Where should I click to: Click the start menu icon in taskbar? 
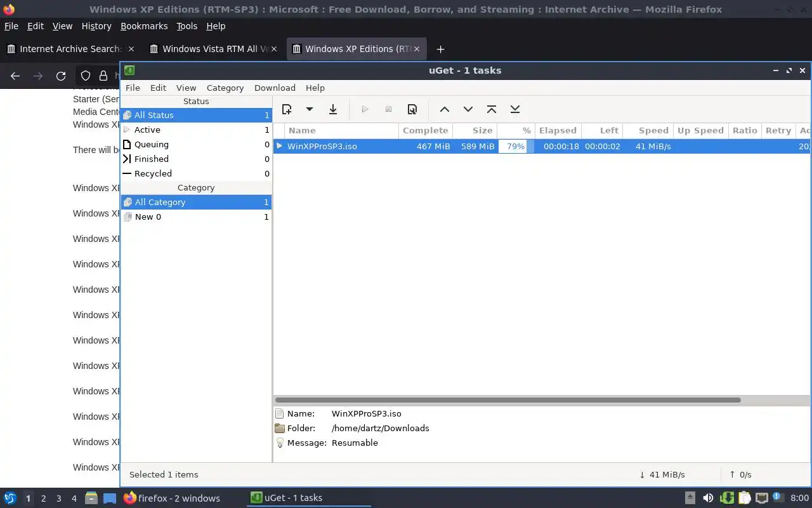[10, 498]
